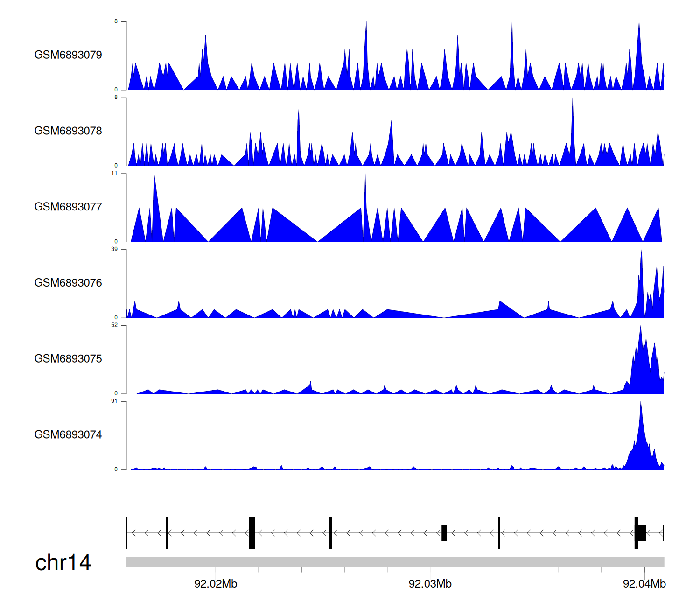Click the 92.03Mb axis tick label
This screenshot has height=616, width=700.
430,584
